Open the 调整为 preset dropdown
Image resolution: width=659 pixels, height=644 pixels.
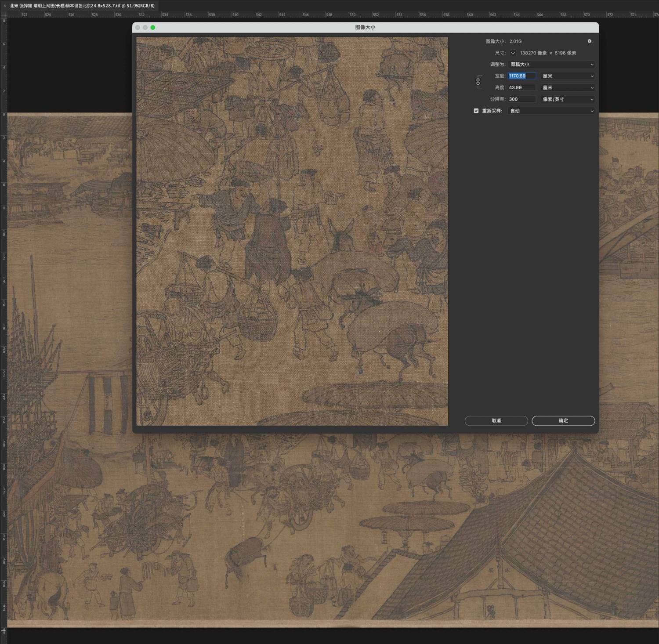[551, 65]
